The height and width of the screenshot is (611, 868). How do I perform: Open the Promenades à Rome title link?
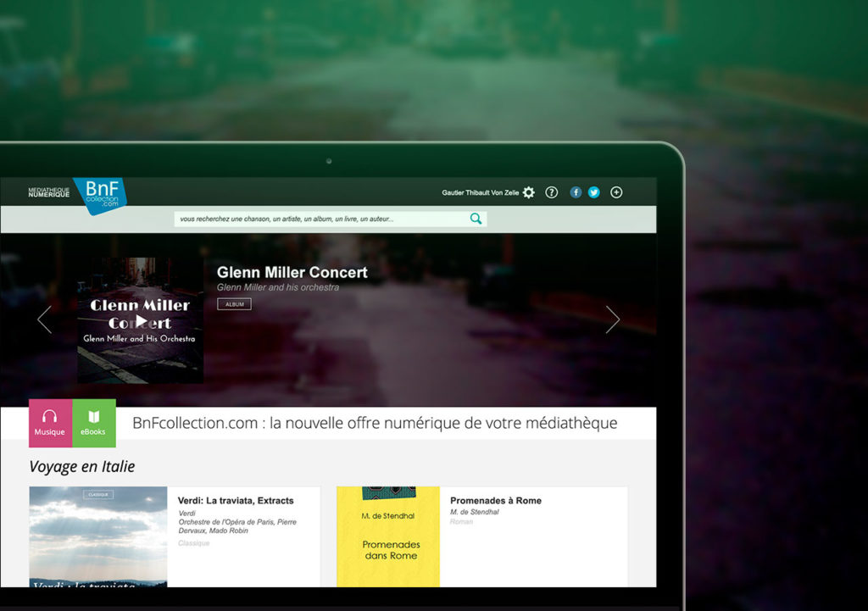pos(495,501)
